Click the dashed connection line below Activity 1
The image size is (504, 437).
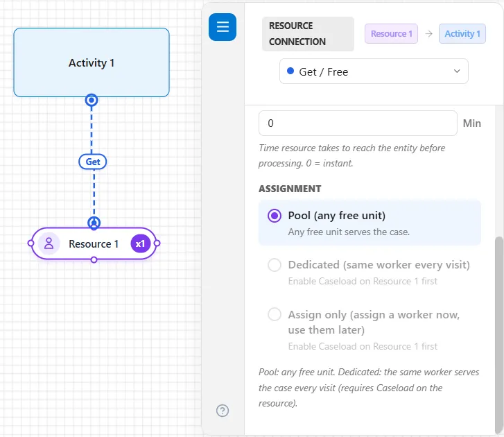(92, 130)
